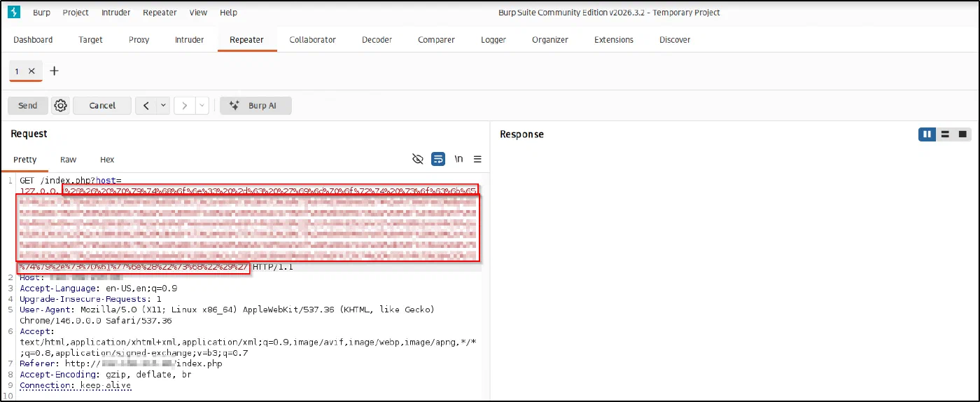Click the Response panel heading
The height and width of the screenshot is (402, 980).
[x=521, y=134]
